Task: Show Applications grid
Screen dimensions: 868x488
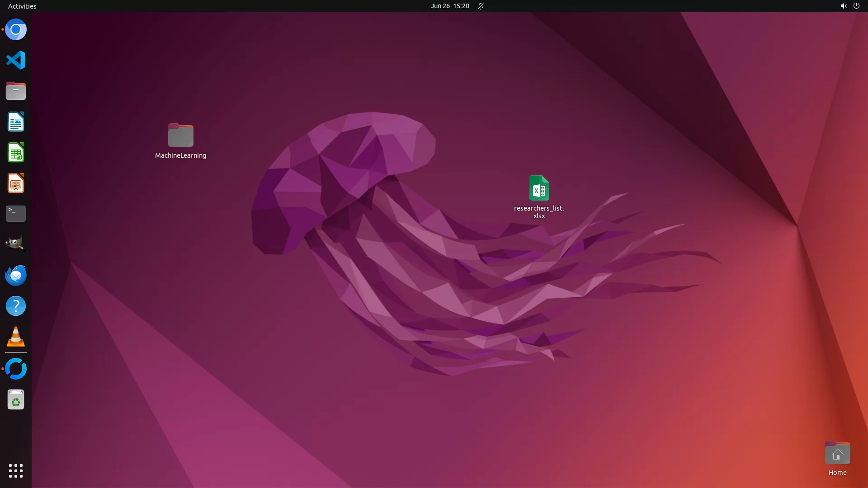Action: coord(16,470)
